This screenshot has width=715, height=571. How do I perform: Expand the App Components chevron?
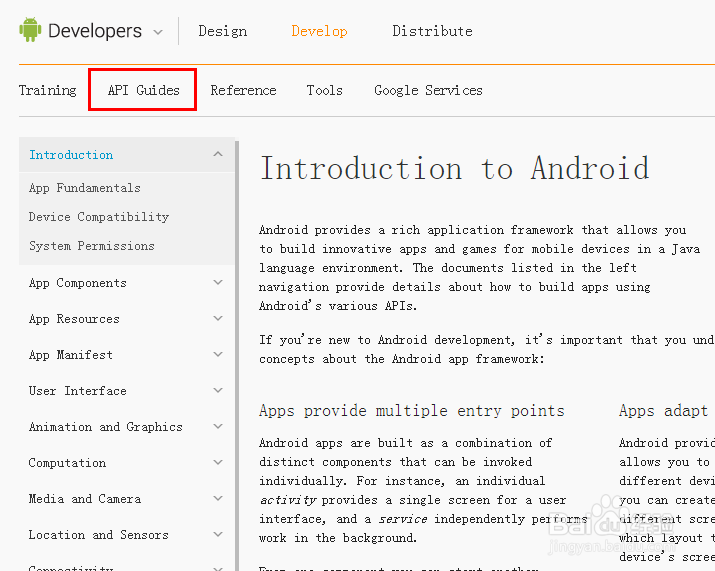coord(218,282)
